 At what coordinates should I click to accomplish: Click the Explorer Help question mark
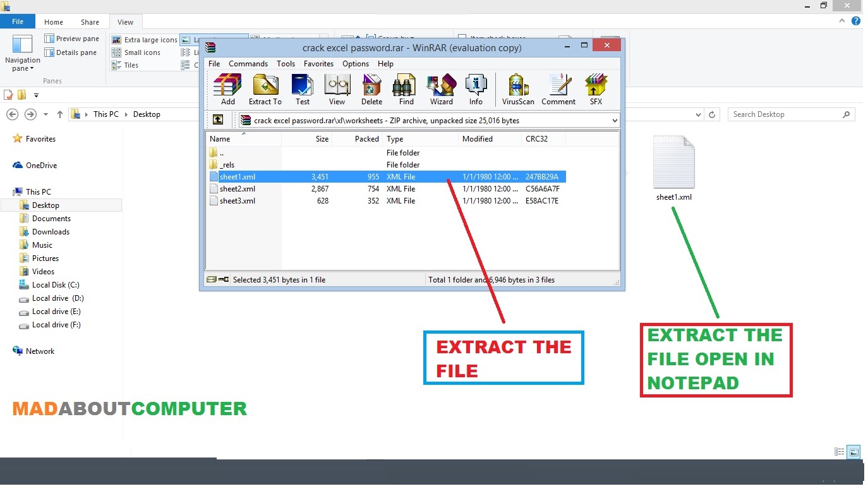856,21
